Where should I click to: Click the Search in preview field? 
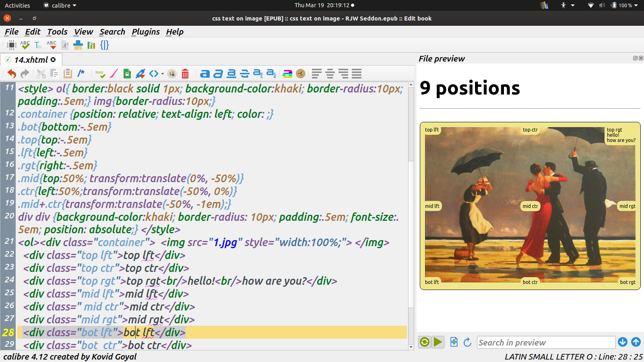[546, 342]
